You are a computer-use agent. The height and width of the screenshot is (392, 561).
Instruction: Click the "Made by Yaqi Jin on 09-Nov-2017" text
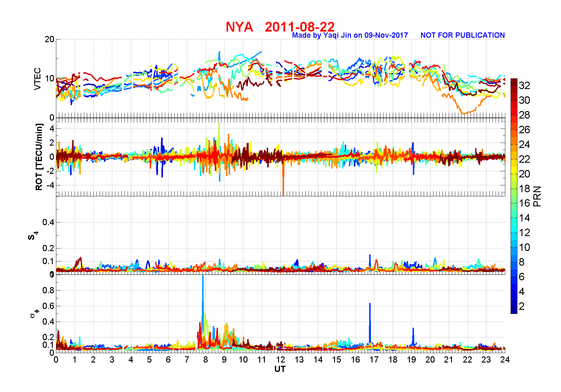tap(350, 35)
